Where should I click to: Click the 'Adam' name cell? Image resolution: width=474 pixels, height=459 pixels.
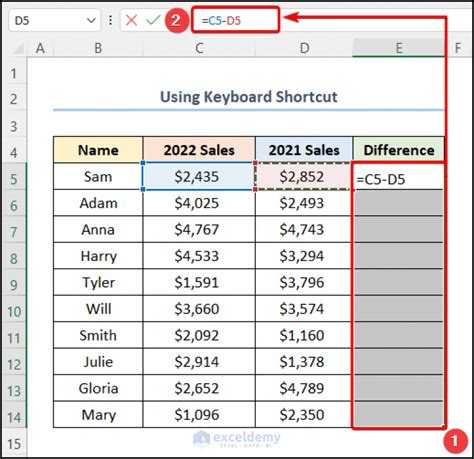pyautogui.click(x=98, y=203)
